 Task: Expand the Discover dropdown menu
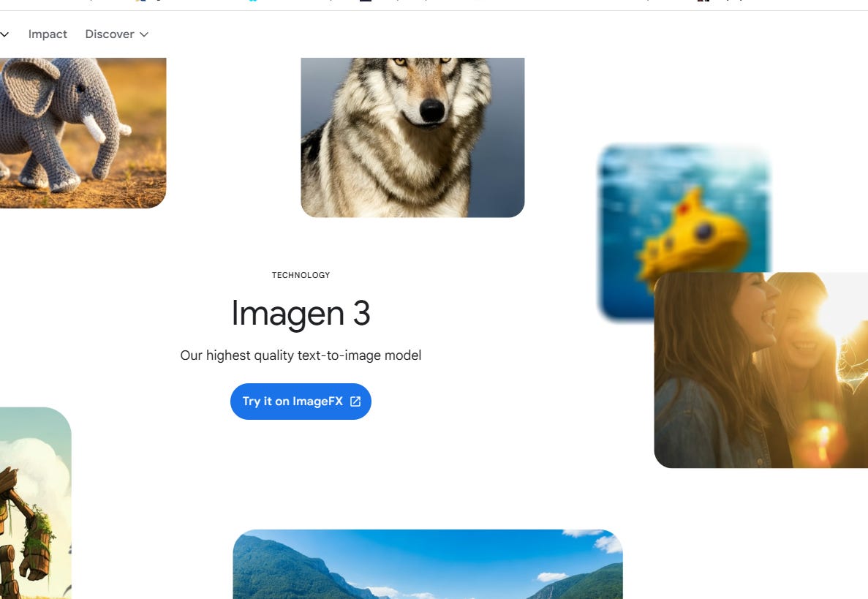tap(117, 34)
